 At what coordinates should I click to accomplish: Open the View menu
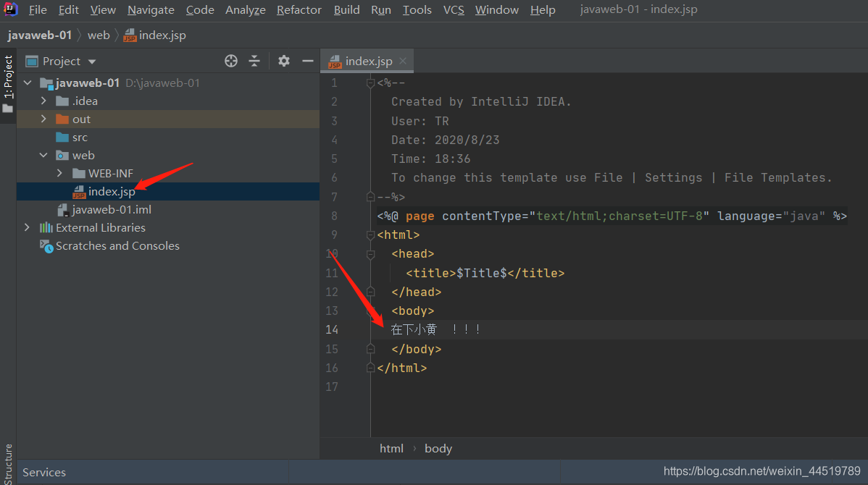click(x=103, y=10)
